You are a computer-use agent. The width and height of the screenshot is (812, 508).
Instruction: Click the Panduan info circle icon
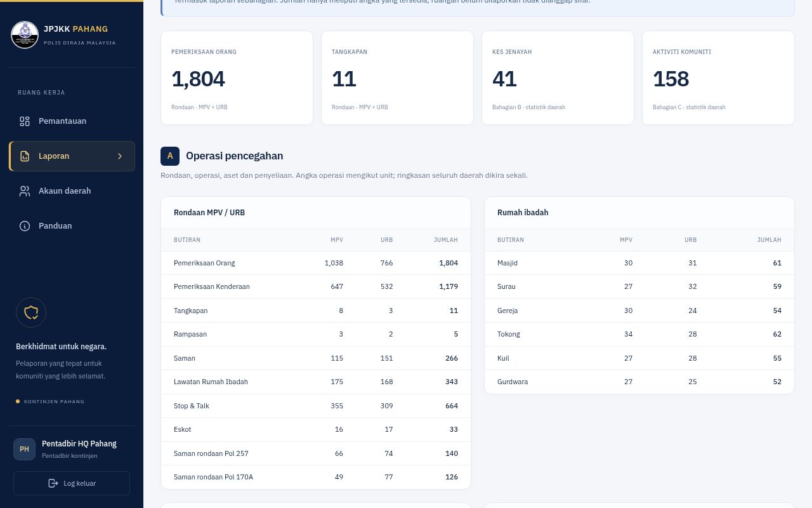(x=25, y=226)
